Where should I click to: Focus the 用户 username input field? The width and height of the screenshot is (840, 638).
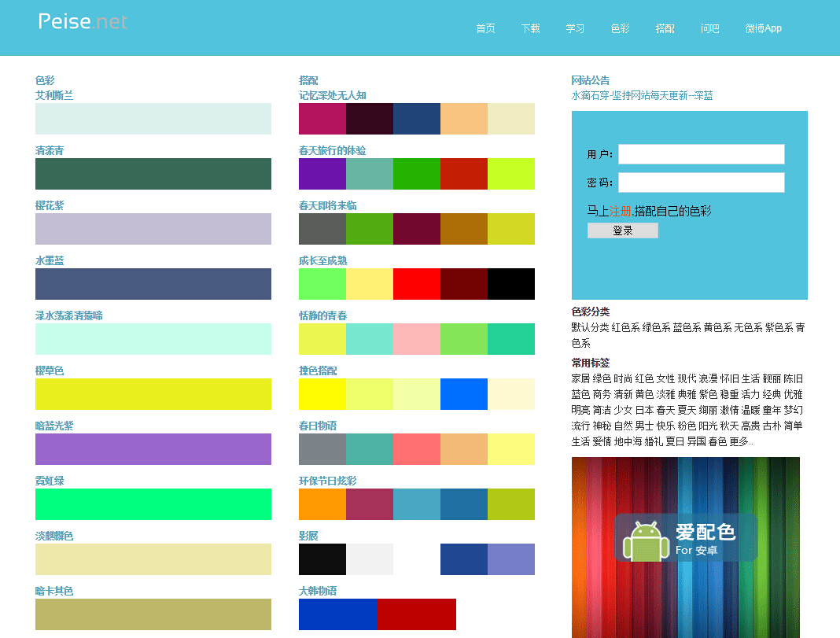[x=701, y=154]
